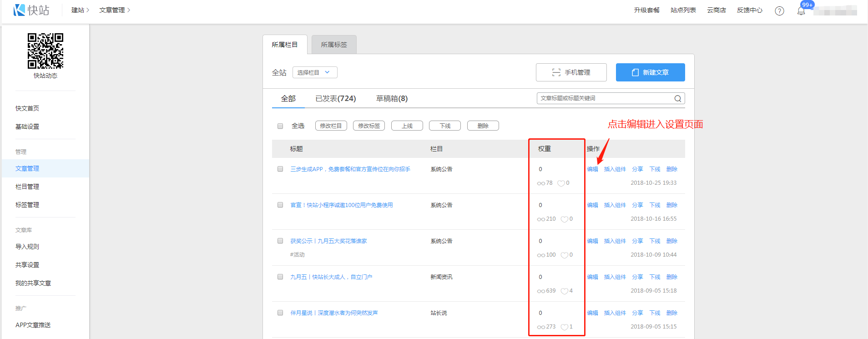Focus the article title search field
This screenshot has height=339, width=868.
(x=605, y=98)
